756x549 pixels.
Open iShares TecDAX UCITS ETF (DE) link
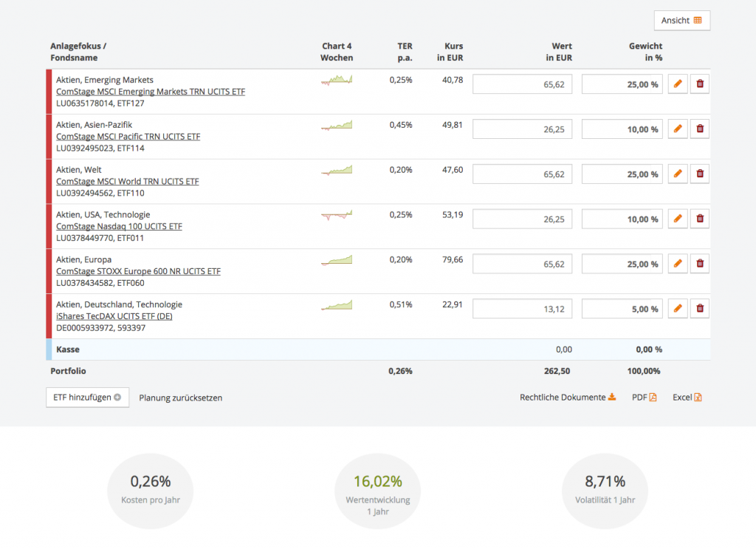click(x=114, y=316)
